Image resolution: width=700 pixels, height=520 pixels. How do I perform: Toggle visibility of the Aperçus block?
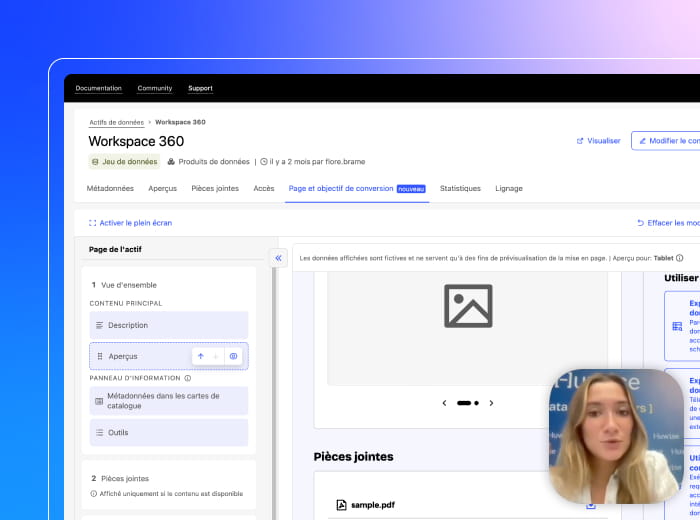click(x=233, y=356)
